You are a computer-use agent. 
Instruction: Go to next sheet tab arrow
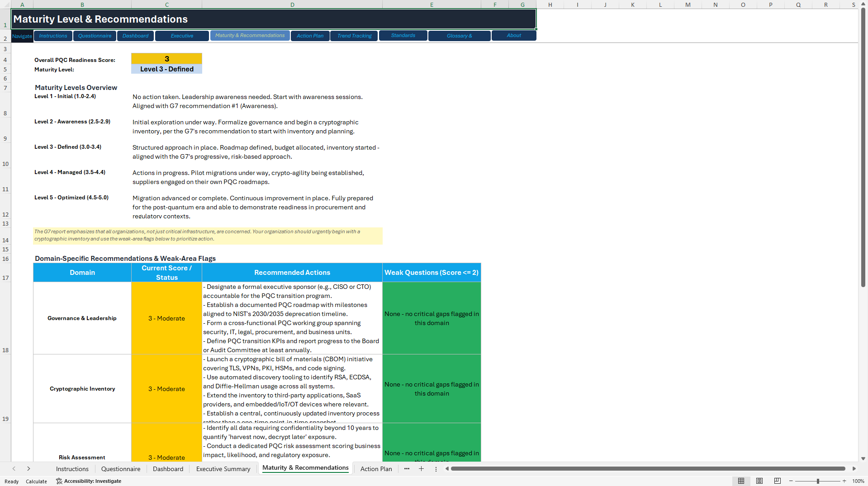click(x=28, y=469)
